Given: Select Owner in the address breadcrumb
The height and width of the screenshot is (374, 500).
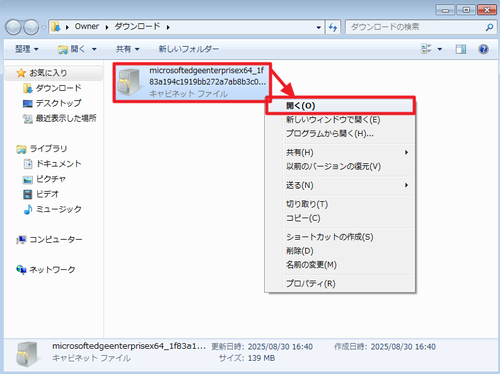Looking at the screenshot, I should pyautogui.click(x=87, y=27).
